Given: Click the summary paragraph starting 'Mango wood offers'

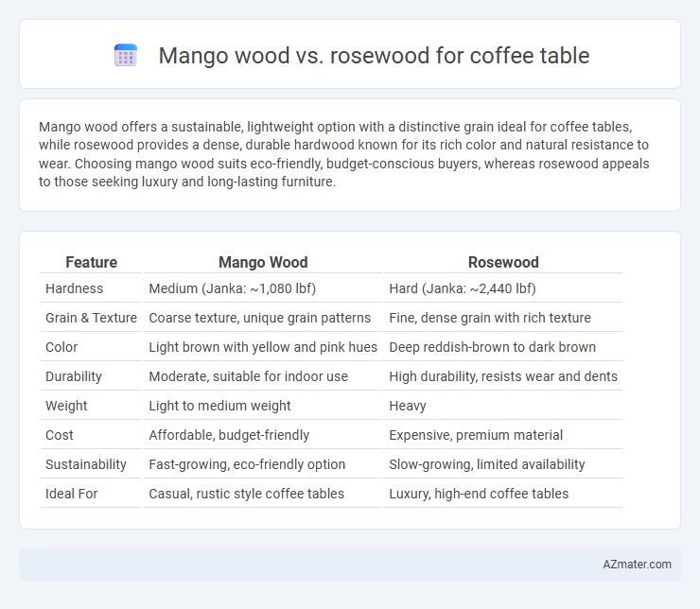Looking at the screenshot, I should coord(343,154).
